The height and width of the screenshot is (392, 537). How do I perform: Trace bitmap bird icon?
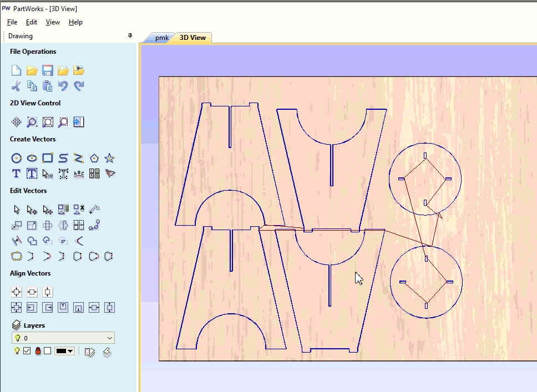(x=110, y=174)
